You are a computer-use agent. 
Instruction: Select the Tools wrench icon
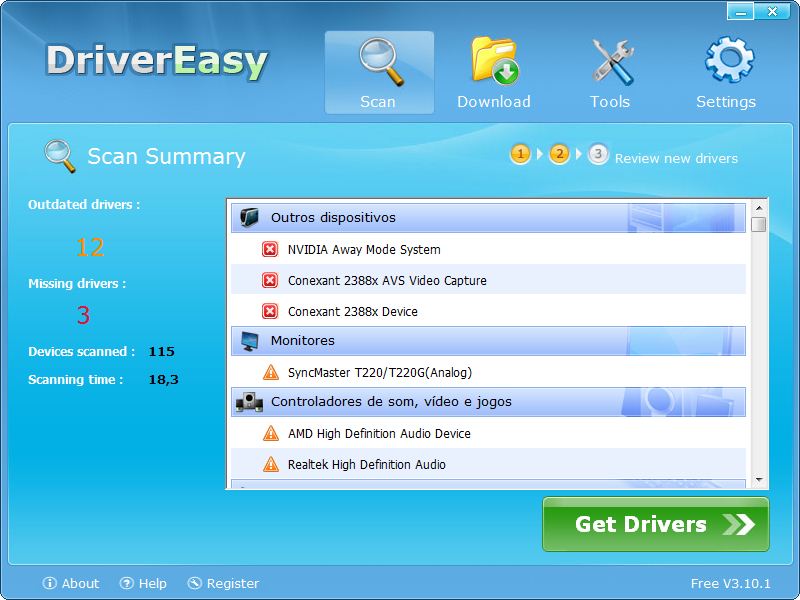611,58
